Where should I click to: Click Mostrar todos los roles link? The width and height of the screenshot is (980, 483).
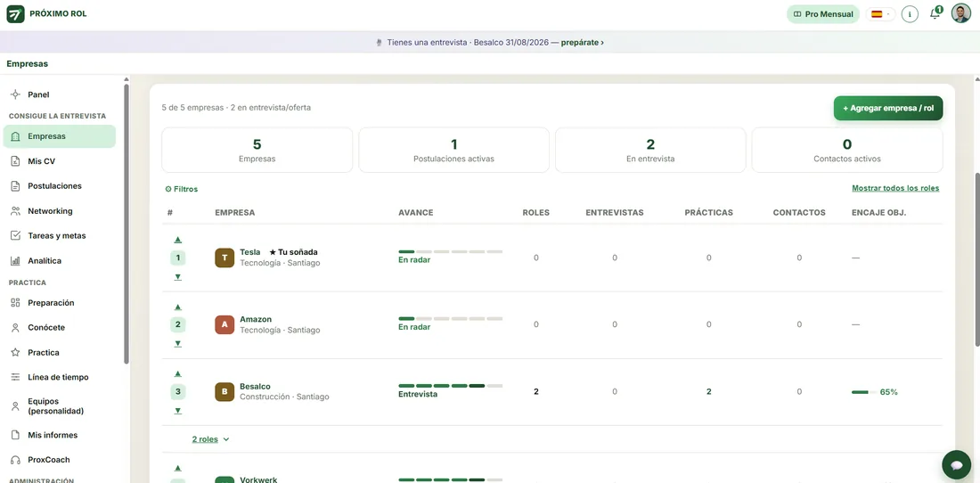click(x=895, y=188)
